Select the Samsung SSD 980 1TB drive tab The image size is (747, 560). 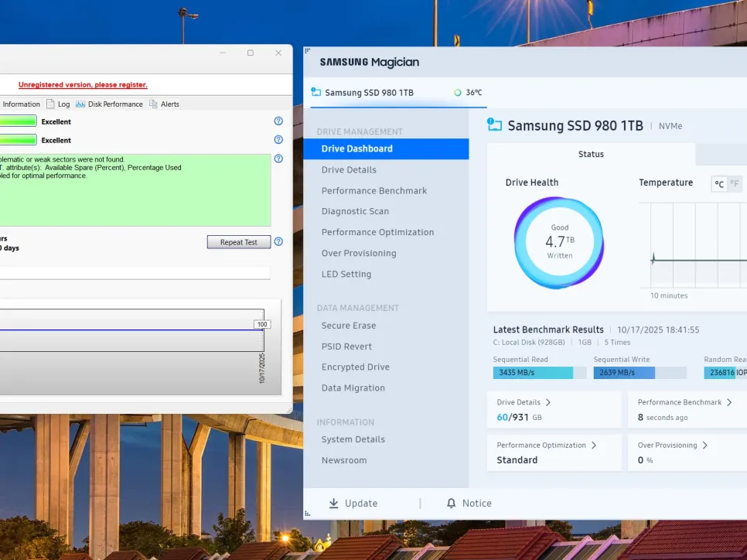pyautogui.click(x=368, y=93)
